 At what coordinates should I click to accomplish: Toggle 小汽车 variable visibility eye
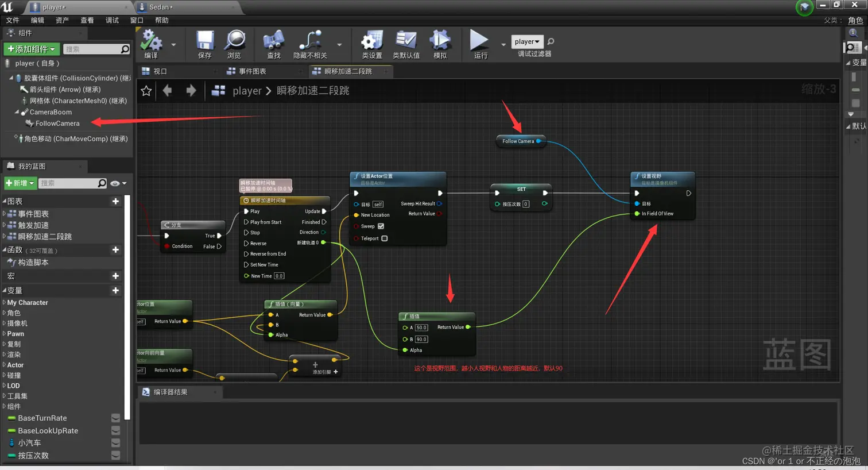click(115, 443)
